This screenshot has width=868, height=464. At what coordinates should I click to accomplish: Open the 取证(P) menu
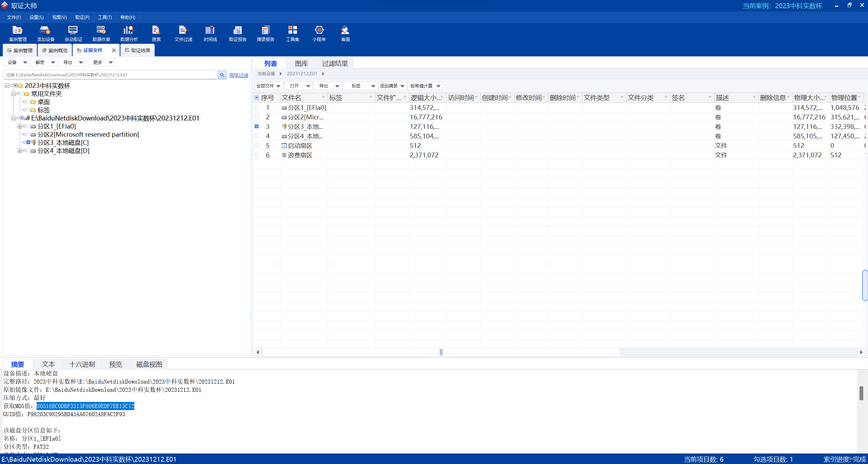pos(82,17)
